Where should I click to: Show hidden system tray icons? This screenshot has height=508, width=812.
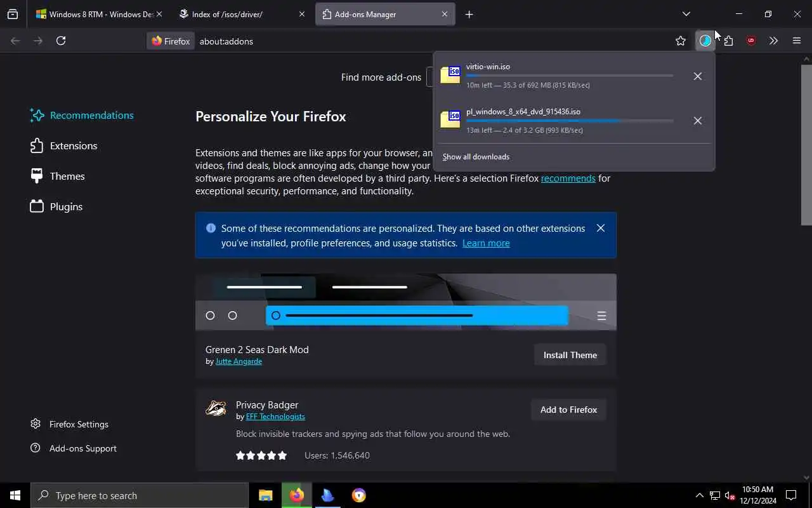point(699,495)
